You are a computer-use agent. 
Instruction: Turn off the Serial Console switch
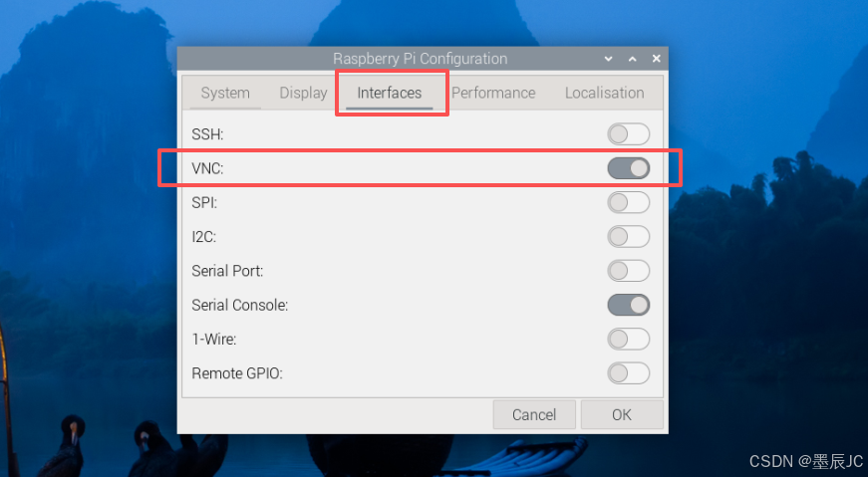point(628,305)
